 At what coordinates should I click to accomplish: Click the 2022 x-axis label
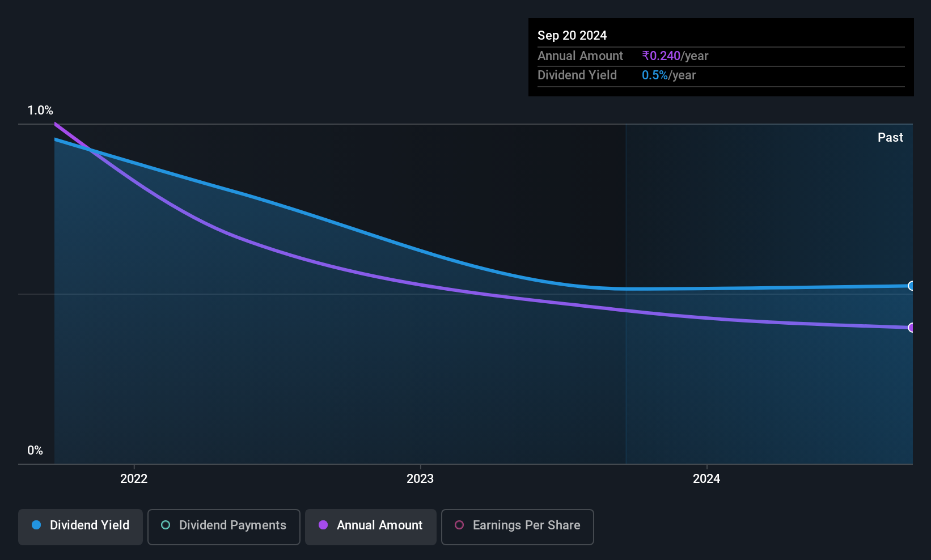[134, 478]
